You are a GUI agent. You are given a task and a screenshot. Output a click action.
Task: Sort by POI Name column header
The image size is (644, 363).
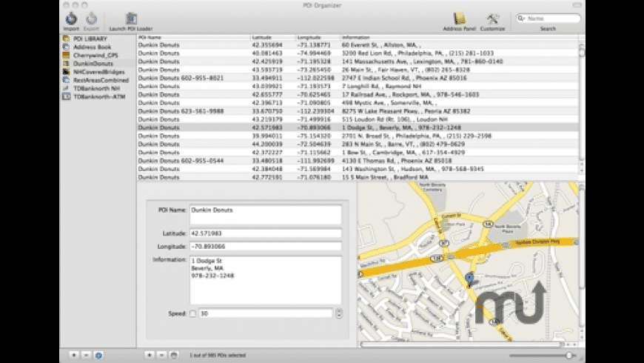(x=193, y=37)
